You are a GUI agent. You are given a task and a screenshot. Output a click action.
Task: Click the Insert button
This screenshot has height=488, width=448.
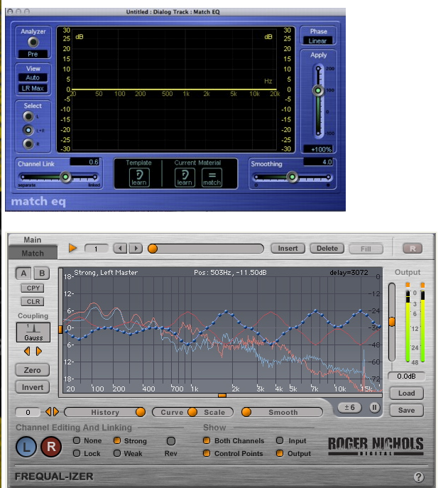(x=288, y=249)
